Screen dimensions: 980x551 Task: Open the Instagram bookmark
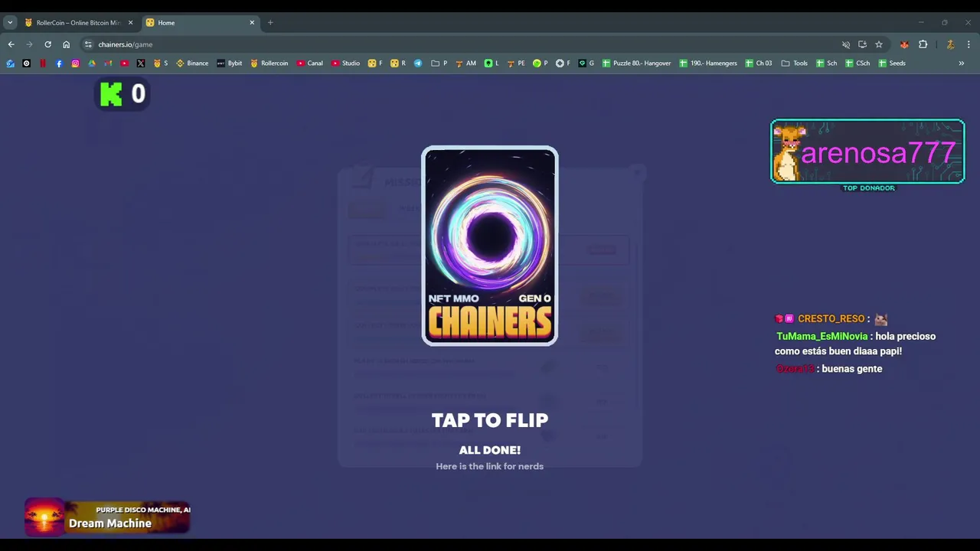point(75,64)
